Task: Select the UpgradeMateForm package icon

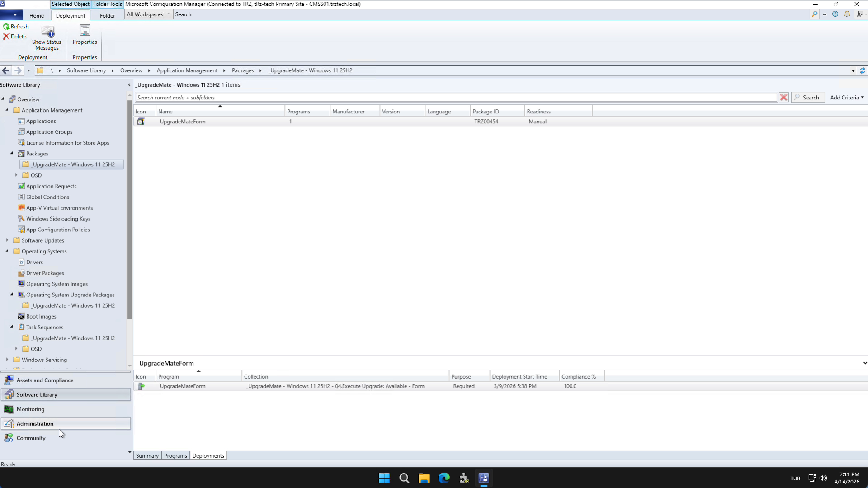Action: (141, 122)
